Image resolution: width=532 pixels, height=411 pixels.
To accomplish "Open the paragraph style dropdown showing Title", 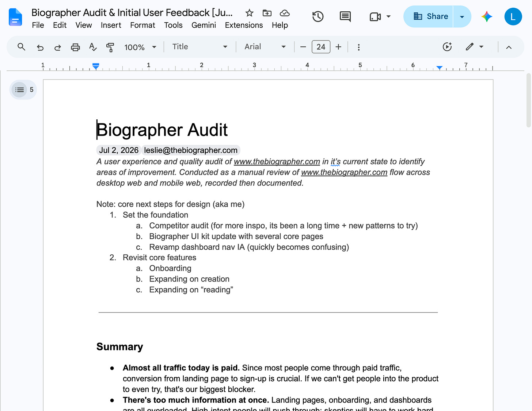I will coord(200,47).
